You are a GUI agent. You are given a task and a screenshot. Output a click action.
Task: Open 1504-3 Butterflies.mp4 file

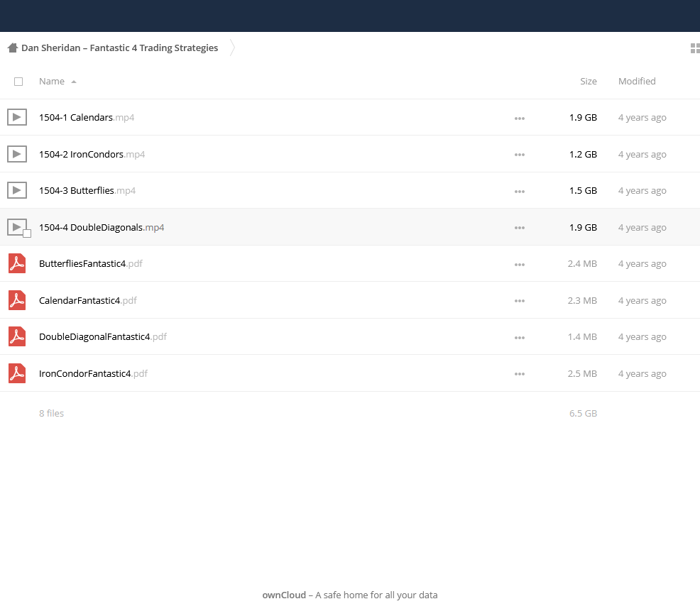pyautogui.click(x=87, y=191)
